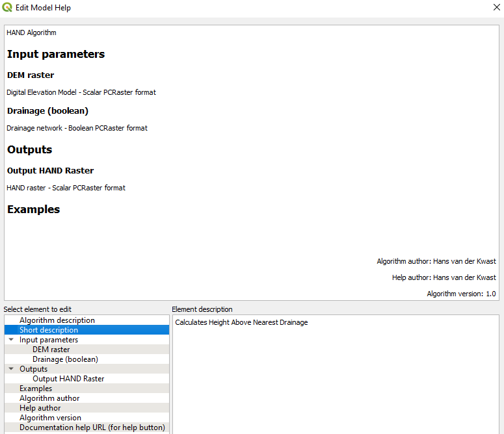Image resolution: width=504 pixels, height=434 pixels.
Task: Click the Examples heading in help preview
Action: tap(34, 209)
